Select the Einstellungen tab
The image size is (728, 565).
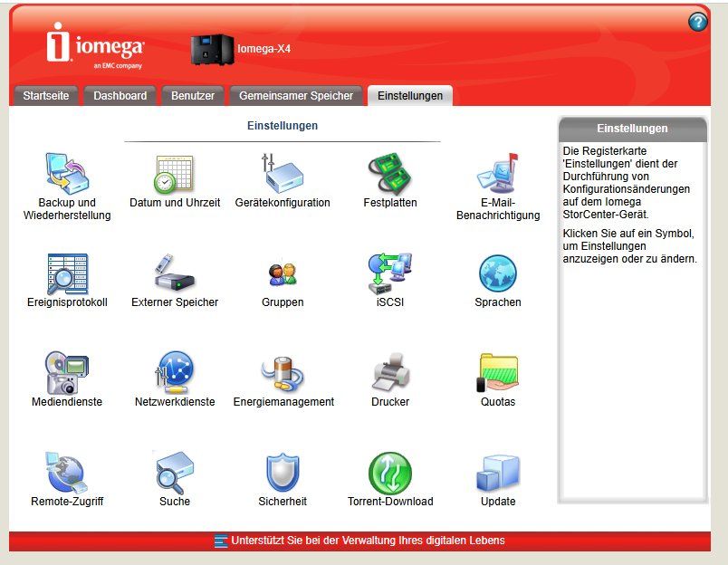point(410,96)
